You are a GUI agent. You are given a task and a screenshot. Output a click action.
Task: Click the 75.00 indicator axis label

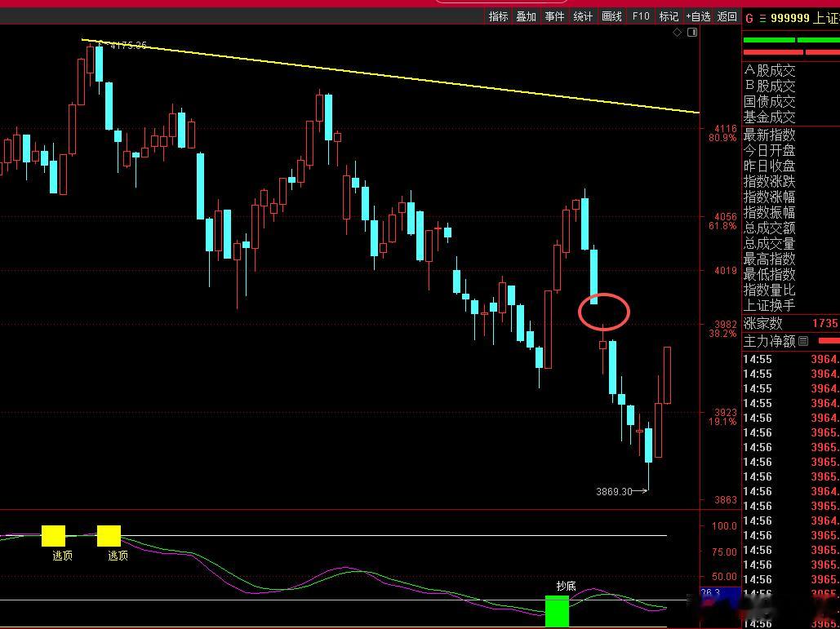coord(724,552)
